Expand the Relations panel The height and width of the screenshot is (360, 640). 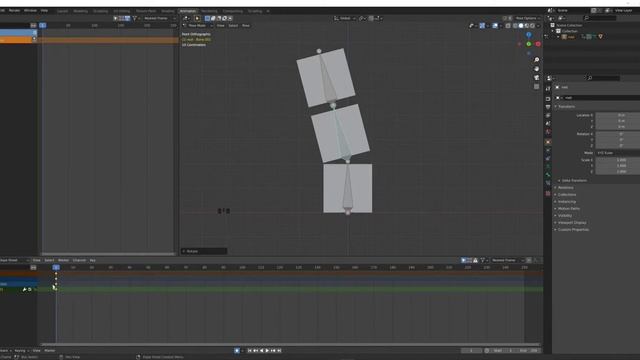565,188
